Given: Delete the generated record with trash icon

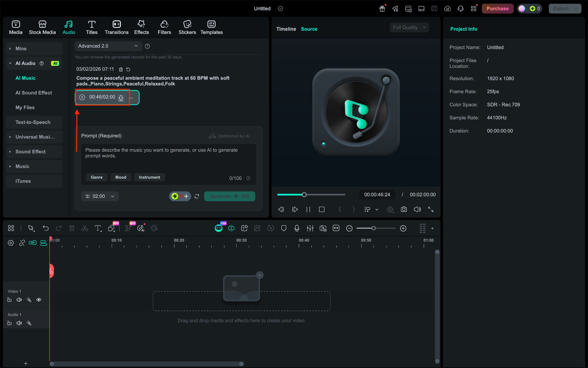Looking at the screenshot, I should coord(121,69).
